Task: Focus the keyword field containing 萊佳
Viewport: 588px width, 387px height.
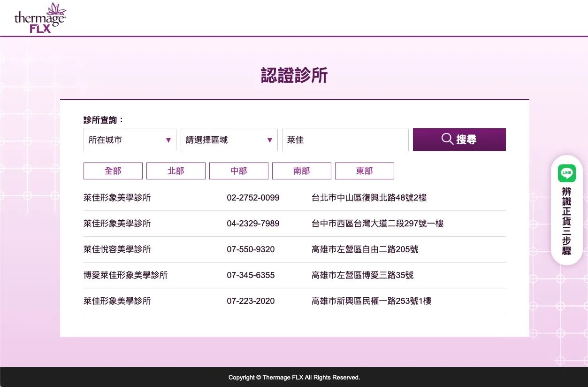Action: [x=345, y=140]
